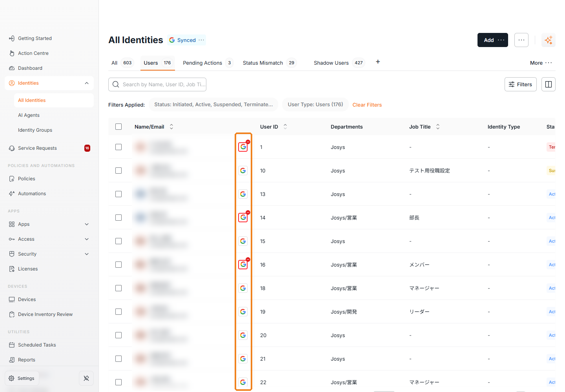Image resolution: width=565 pixels, height=392 pixels.
Task: Expand the Apps sidebar section
Action: pyautogui.click(x=87, y=224)
